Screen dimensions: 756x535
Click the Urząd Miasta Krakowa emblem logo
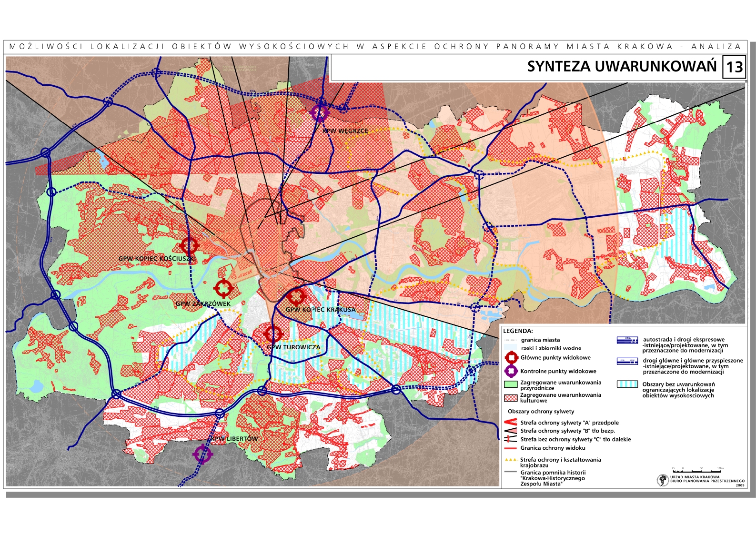coord(663,480)
